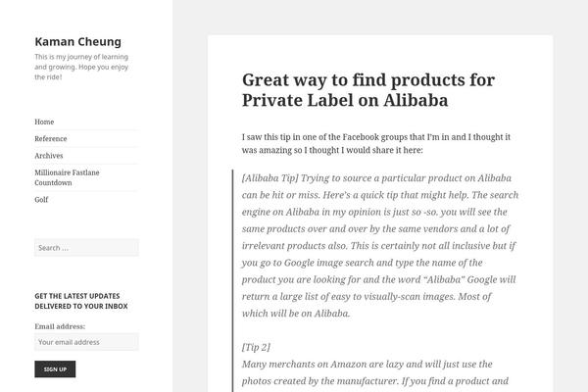Navigate to the Golf menu item

[41, 199]
